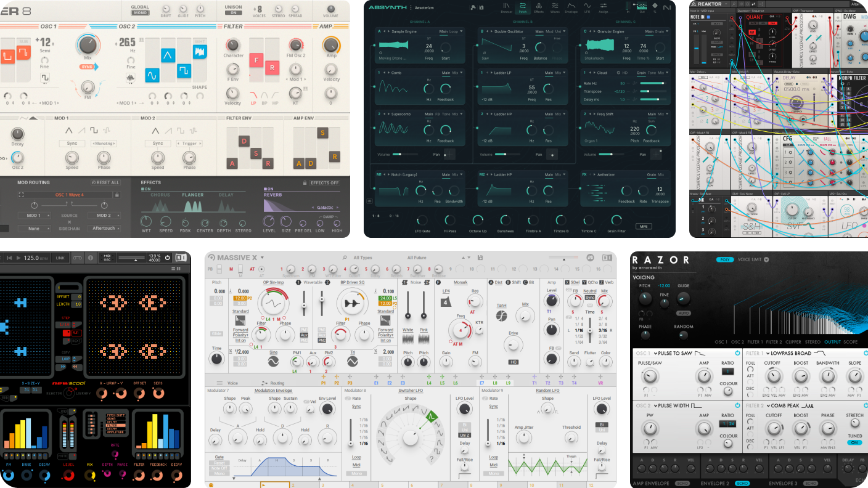Select the FLANGER effect tab
Image resolution: width=868 pixels, height=488 pixels.
(x=193, y=195)
